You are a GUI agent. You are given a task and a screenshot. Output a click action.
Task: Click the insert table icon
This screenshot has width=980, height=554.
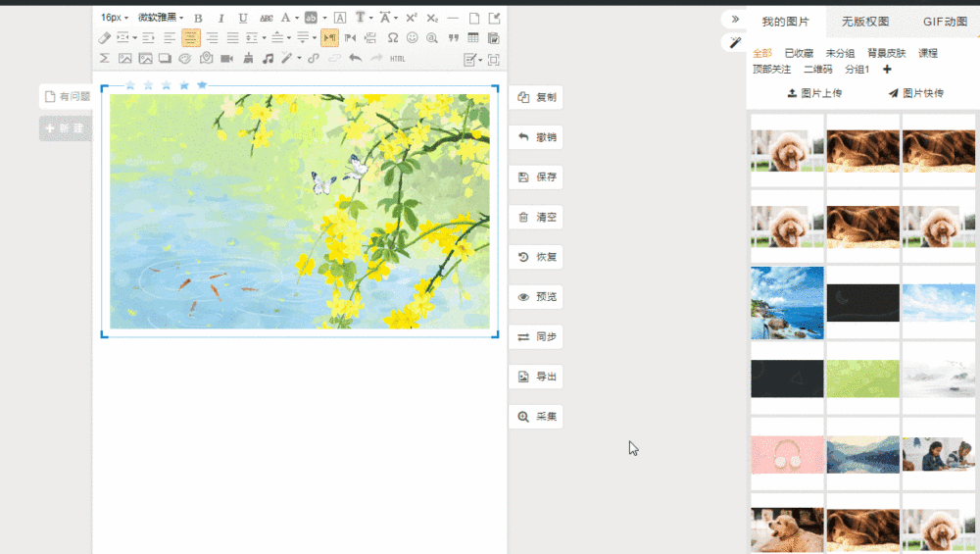[x=473, y=38]
